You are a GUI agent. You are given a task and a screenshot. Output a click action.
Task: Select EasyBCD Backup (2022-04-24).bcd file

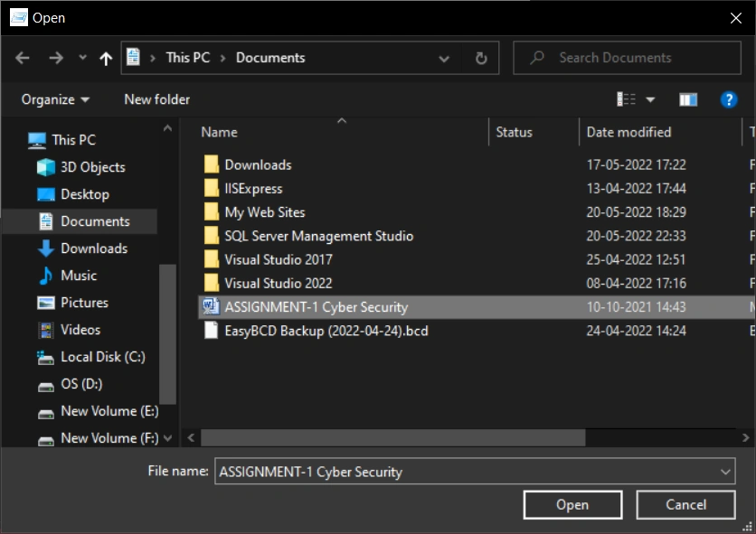326,331
